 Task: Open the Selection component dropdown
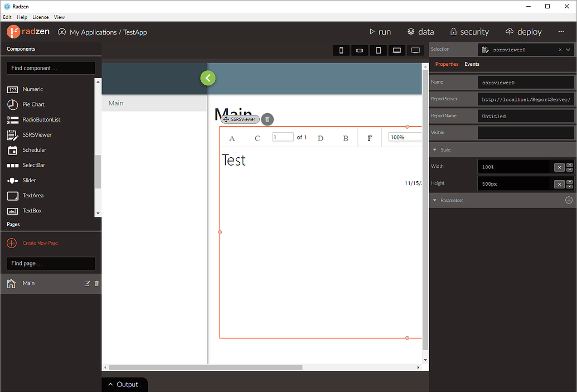pyautogui.click(x=568, y=50)
